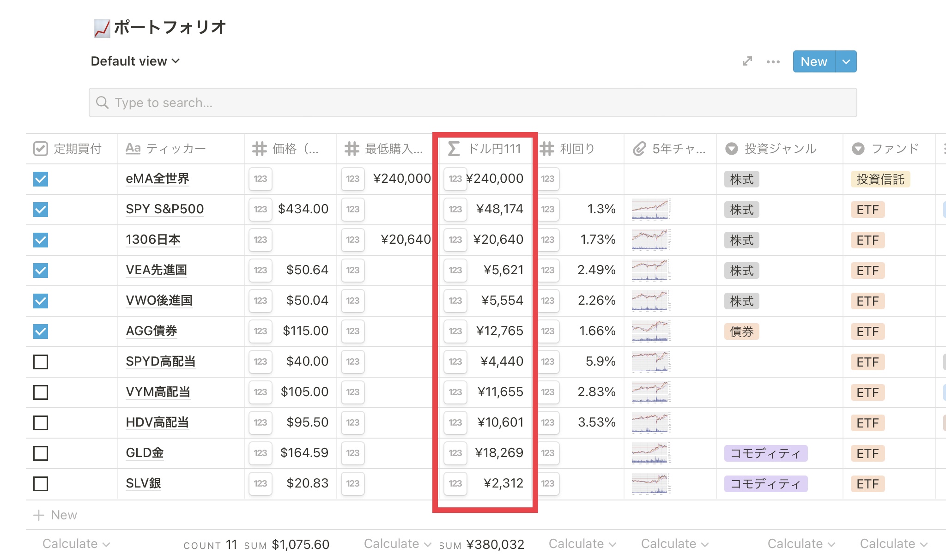The height and width of the screenshot is (560, 946).
Task: Click sigma icon in ドル円111 header
Action: point(454,149)
